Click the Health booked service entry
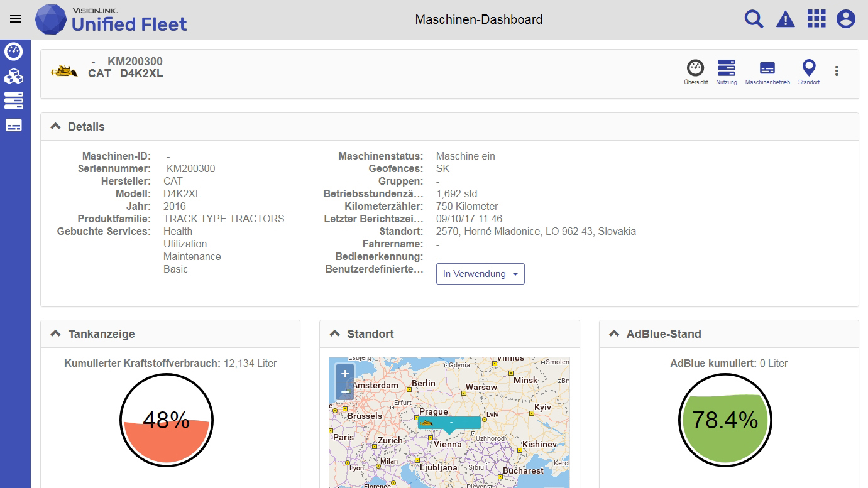This screenshot has height=488, width=868. (178, 231)
